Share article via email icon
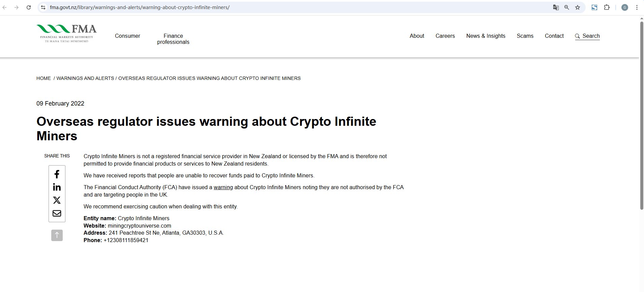This screenshot has width=644, height=292. (57, 213)
